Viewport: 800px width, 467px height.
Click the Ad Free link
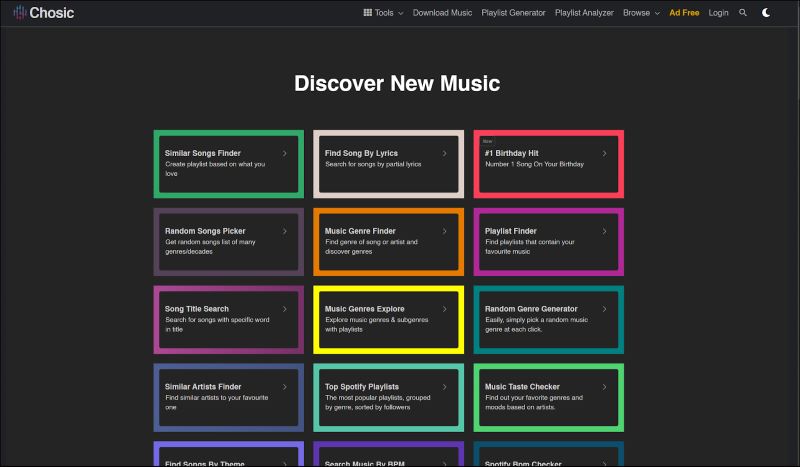tap(684, 13)
